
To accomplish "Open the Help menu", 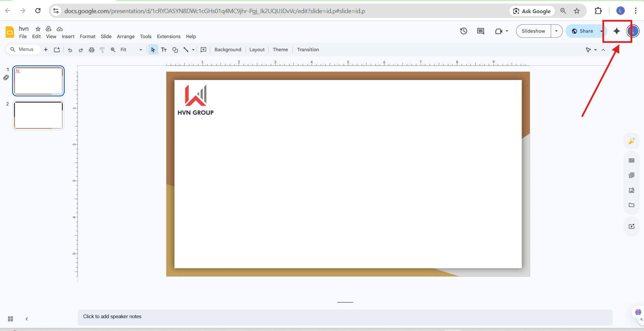I will tap(191, 36).
